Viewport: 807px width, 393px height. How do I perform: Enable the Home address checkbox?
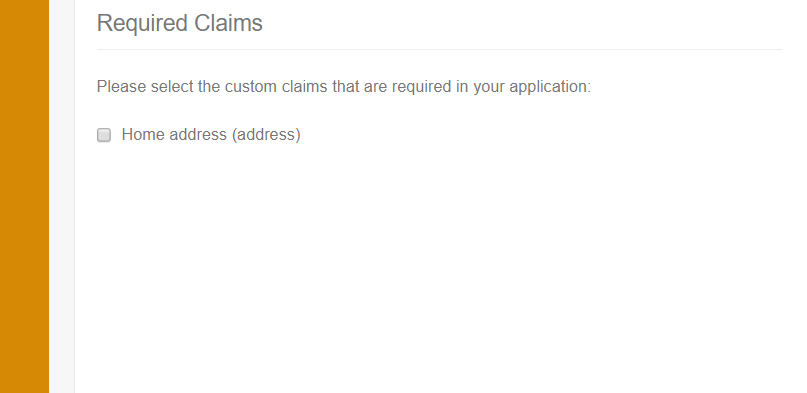[x=104, y=135]
